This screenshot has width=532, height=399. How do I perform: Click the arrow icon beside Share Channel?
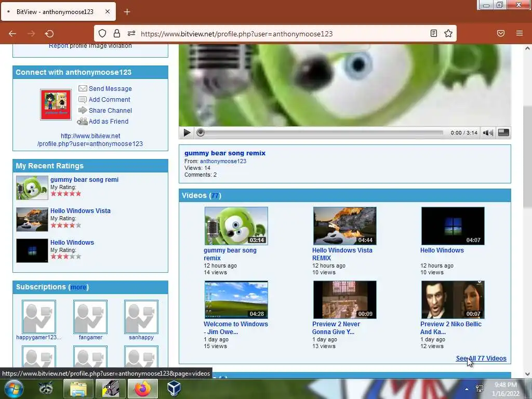click(83, 110)
